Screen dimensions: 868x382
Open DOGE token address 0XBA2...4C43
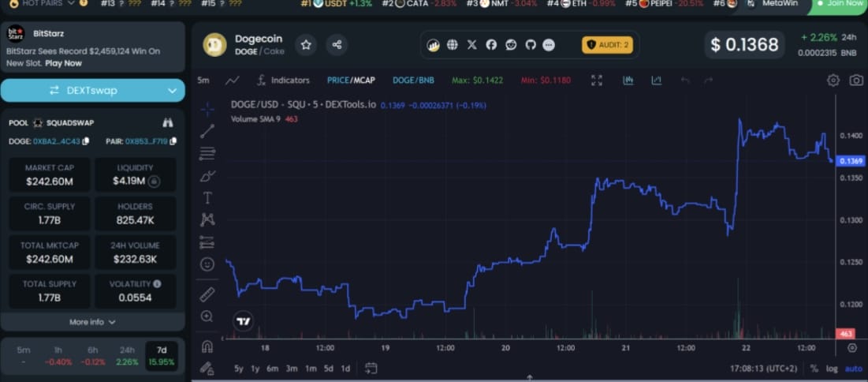(x=57, y=141)
